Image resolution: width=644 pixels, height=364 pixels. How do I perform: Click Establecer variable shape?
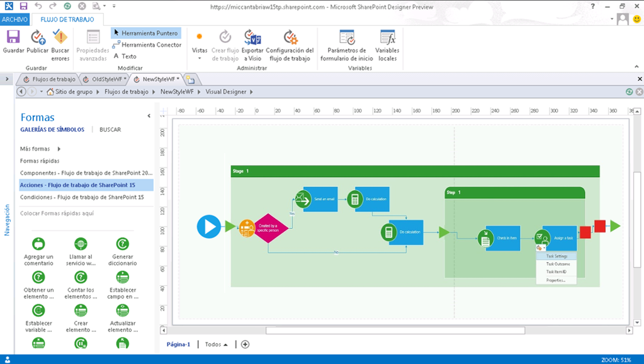(x=38, y=318)
